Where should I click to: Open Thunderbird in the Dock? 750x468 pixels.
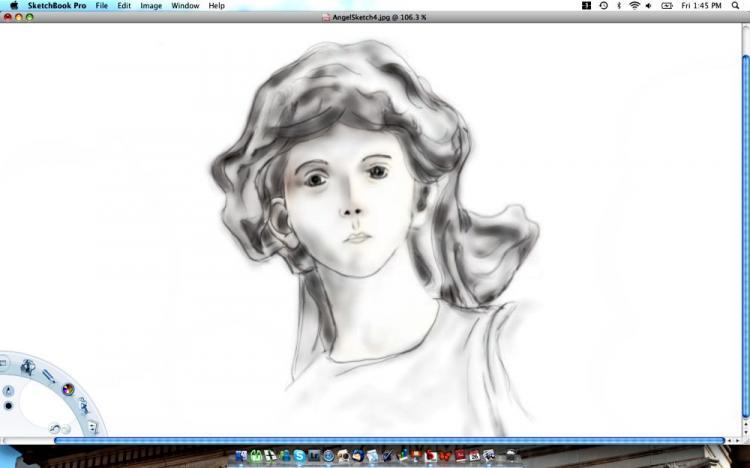(x=358, y=456)
